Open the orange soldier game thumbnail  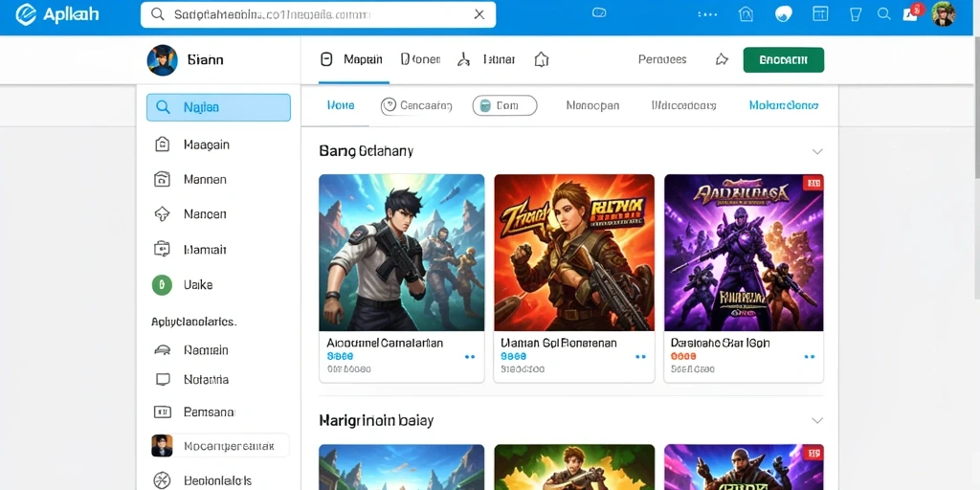[x=574, y=253]
